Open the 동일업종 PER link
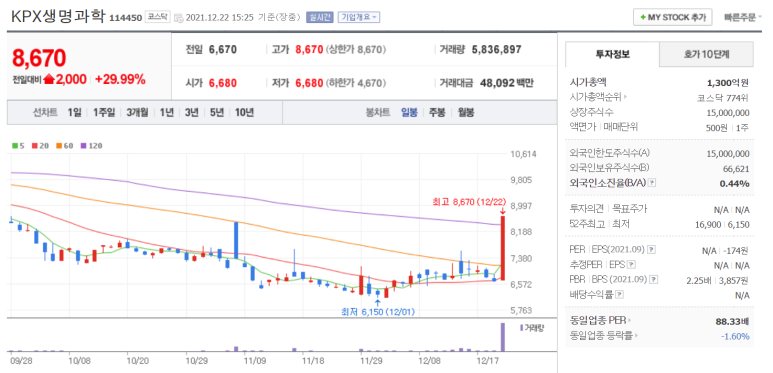Viewport: 773px width, 373px height. 600,321
